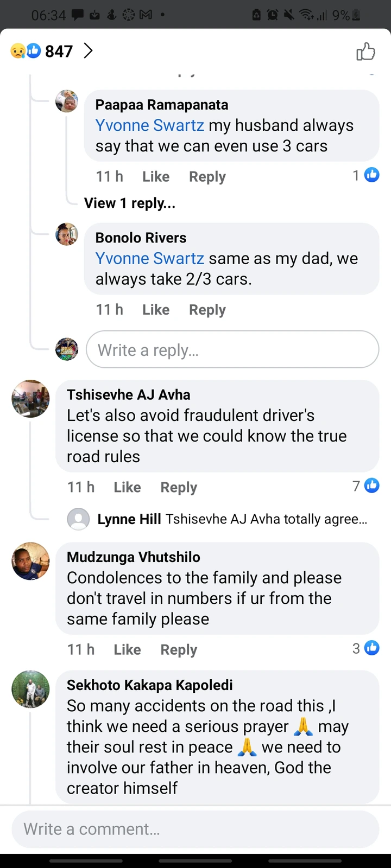View the like reaction on Mudzunga's comment
Viewport: 391px width, 868px height.
coord(371,648)
